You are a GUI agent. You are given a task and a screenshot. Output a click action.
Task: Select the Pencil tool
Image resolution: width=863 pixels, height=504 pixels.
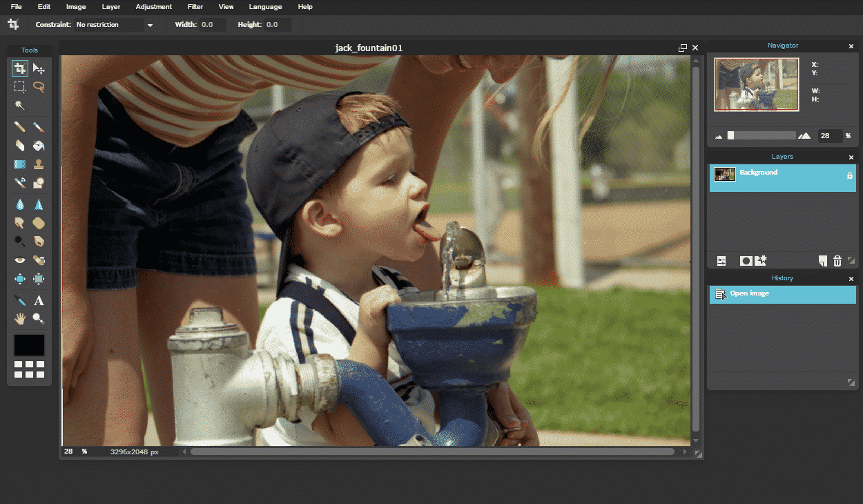coord(20,127)
